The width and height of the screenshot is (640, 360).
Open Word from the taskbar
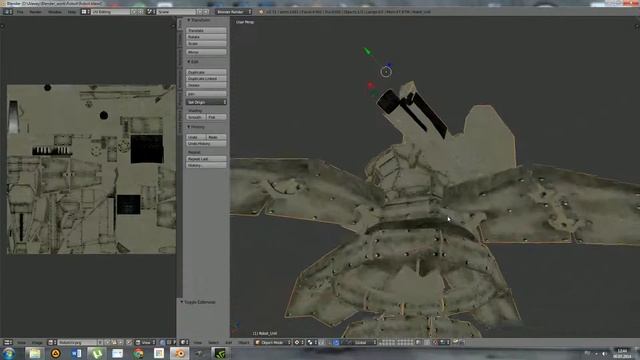point(76,353)
